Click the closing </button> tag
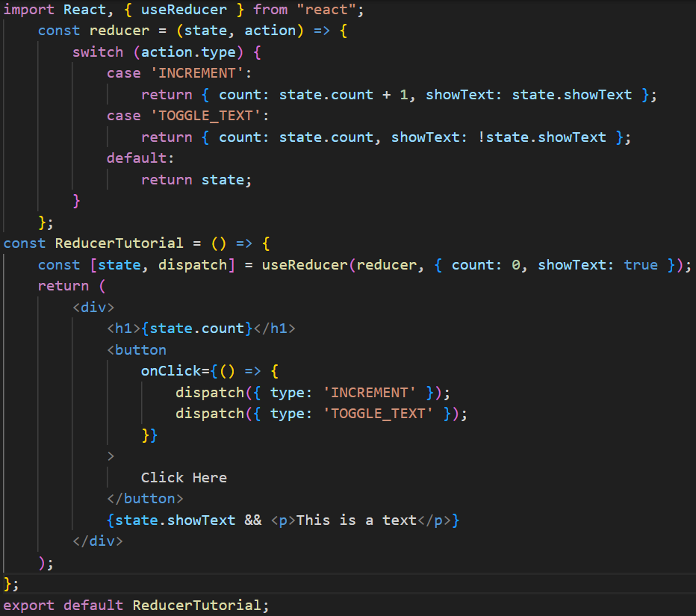696x616 pixels. [x=145, y=499]
